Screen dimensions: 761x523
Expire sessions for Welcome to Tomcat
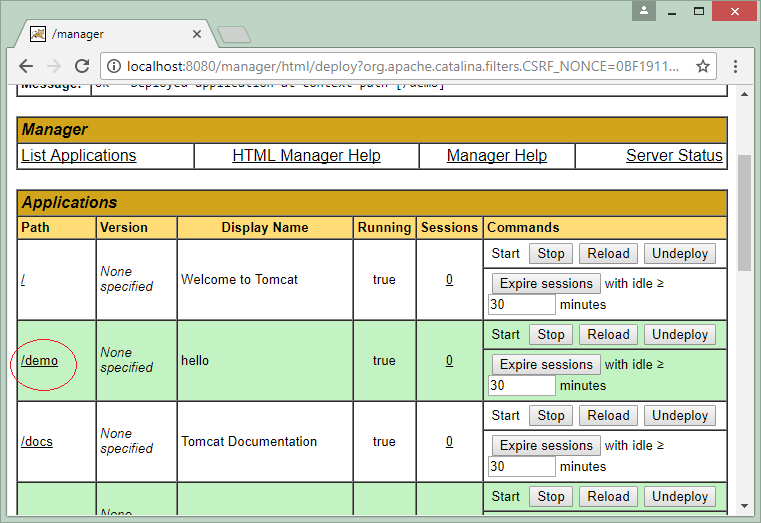coord(546,283)
